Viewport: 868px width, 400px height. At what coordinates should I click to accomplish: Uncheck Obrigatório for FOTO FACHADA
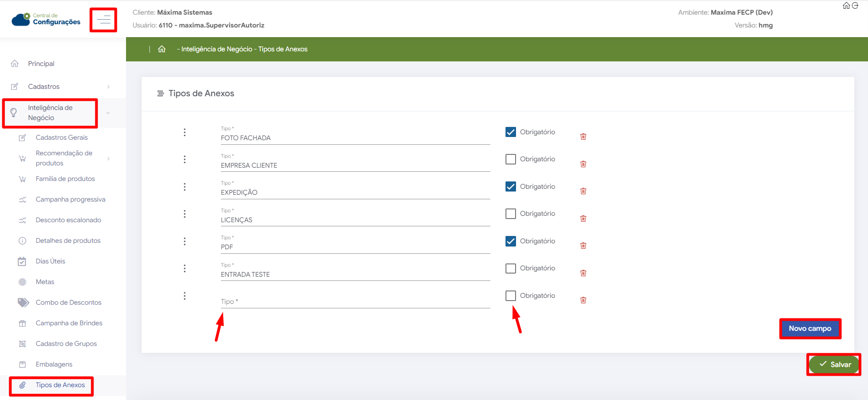511,132
